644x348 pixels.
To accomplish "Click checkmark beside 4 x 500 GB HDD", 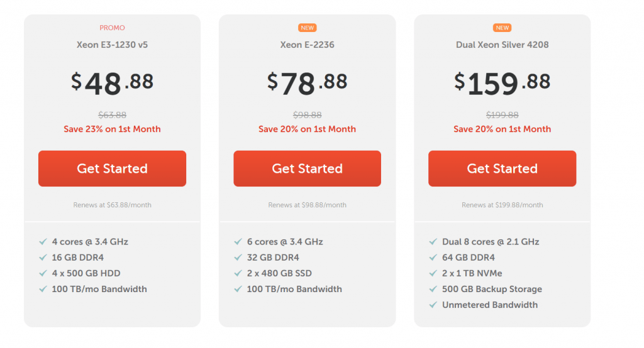I will pyautogui.click(x=43, y=273).
